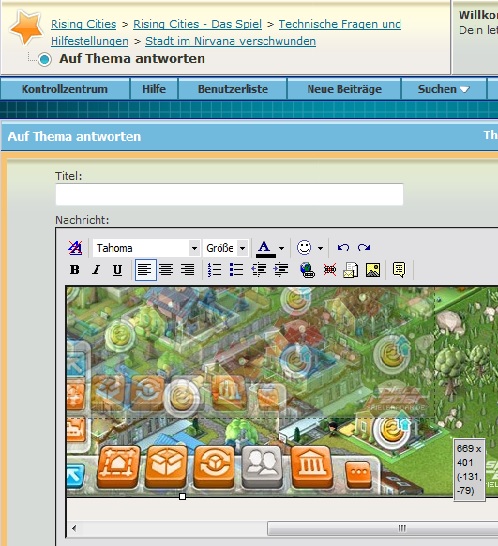Screen dimensions: 498x546
Task: Click the scrollbar left arrow
Action: click(74, 528)
